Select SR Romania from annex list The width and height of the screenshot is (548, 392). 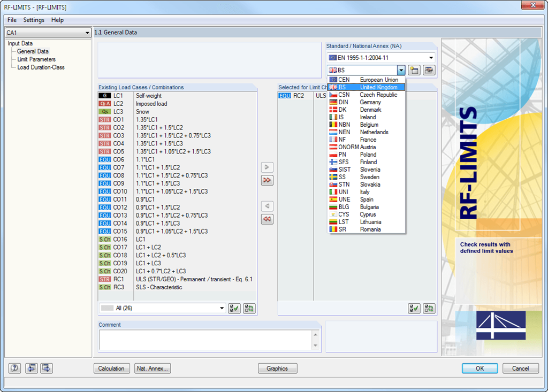(x=366, y=229)
